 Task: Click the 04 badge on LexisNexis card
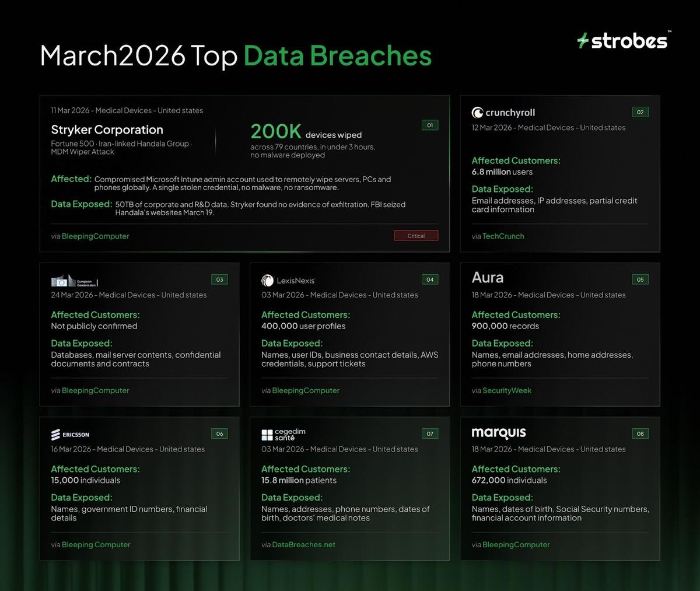coord(430,279)
